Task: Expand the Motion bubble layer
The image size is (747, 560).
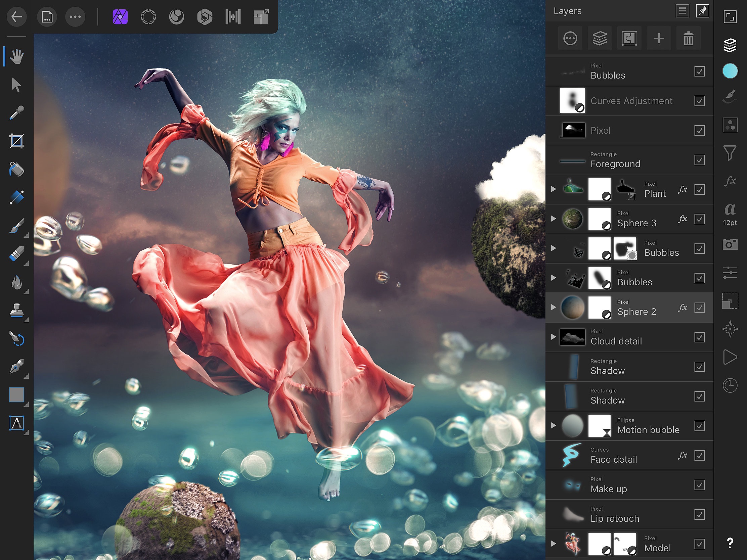Action: coord(553,426)
